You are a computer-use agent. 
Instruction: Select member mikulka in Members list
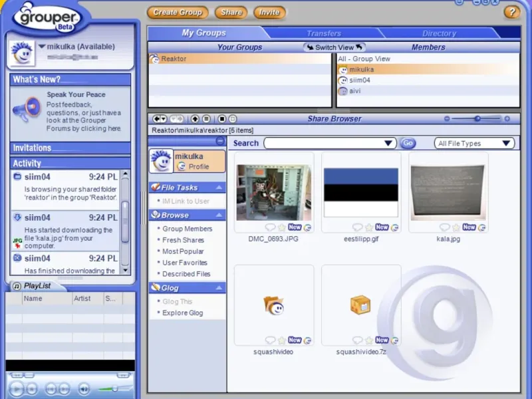pyautogui.click(x=428, y=70)
